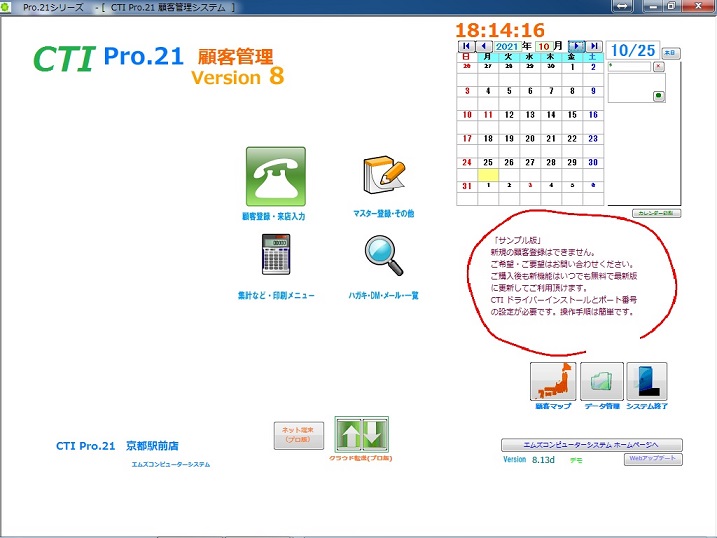Open the 顧客マップ Japan map icon
Viewport: 717px width, 538px height.
click(553, 382)
